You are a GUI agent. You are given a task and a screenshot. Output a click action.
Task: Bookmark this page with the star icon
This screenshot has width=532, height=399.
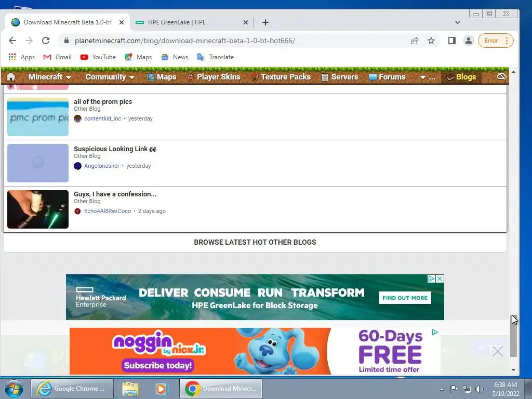click(x=431, y=41)
